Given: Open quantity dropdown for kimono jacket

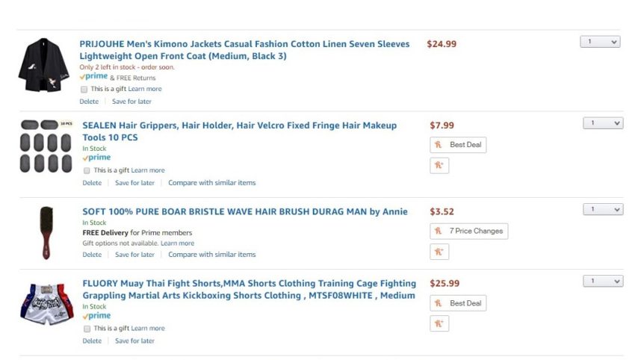Looking at the screenshot, I should click(600, 42).
